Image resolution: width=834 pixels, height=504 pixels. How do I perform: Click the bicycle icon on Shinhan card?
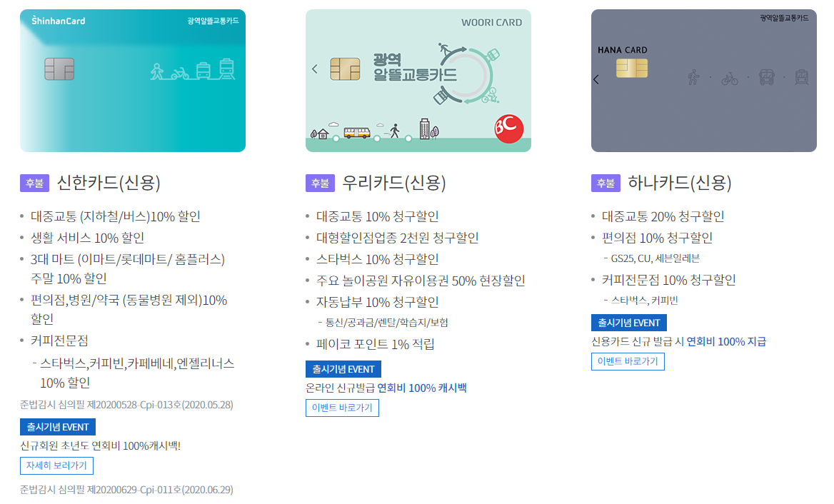(180, 74)
